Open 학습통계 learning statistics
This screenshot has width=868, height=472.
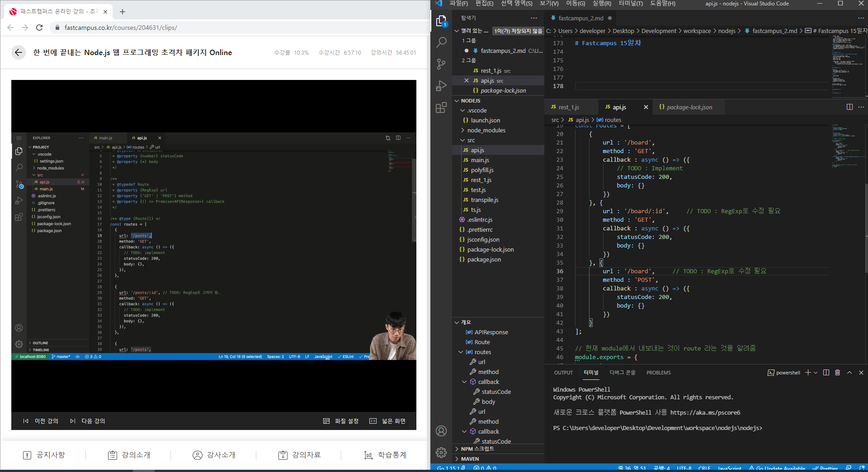[385, 455]
